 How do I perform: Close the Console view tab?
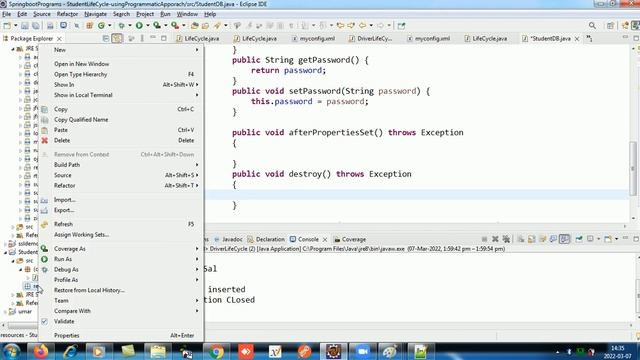pyautogui.click(x=325, y=240)
